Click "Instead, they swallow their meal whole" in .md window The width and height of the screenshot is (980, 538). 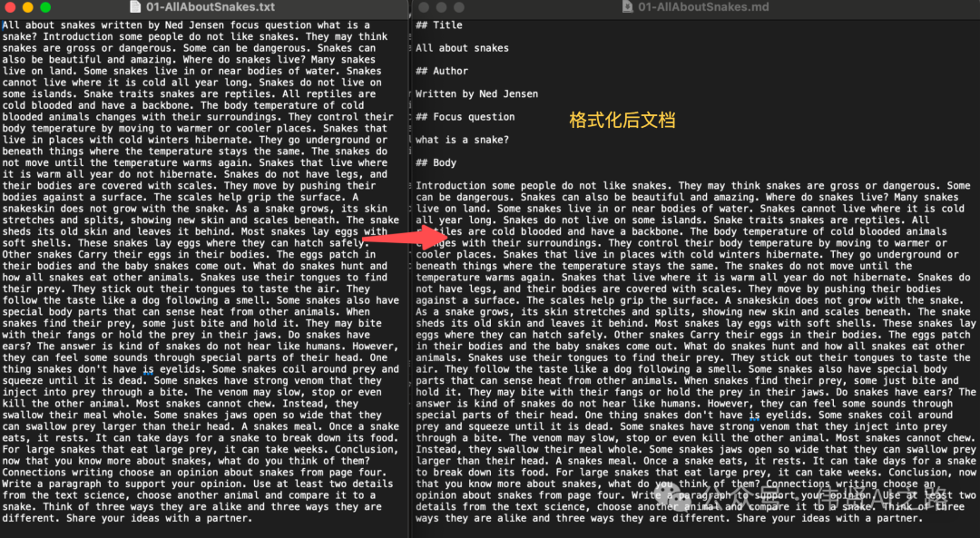tap(526, 449)
